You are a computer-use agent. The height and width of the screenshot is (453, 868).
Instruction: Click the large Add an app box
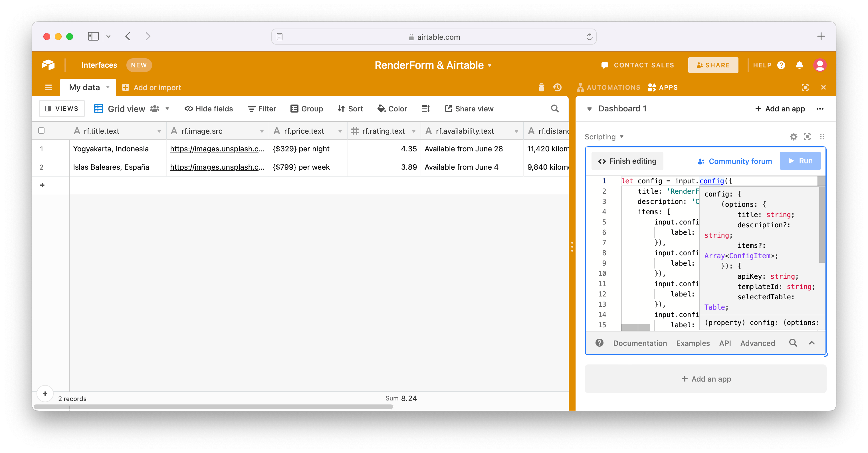coord(705,378)
